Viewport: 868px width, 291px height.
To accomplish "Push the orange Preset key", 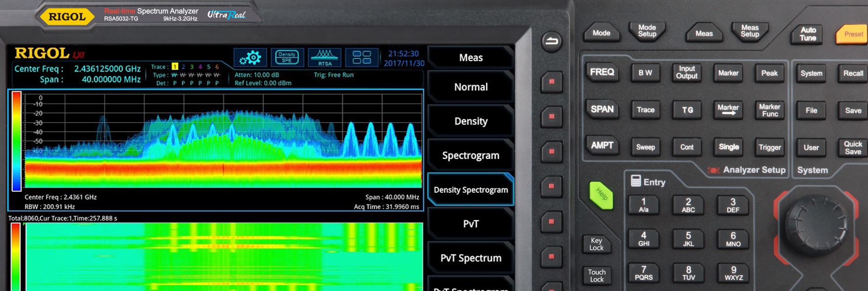I will point(853,34).
